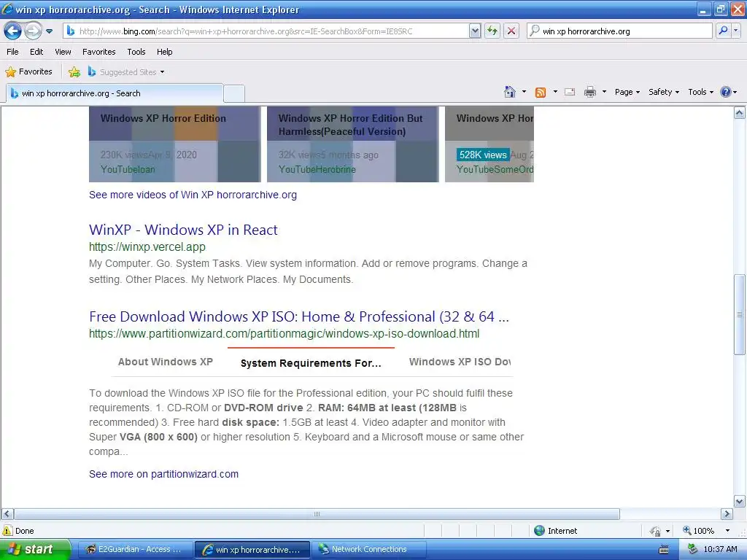Screen dimensions: 747x560
Task: Select Windows XP ISO Download tab
Action: tap(460, 362)
